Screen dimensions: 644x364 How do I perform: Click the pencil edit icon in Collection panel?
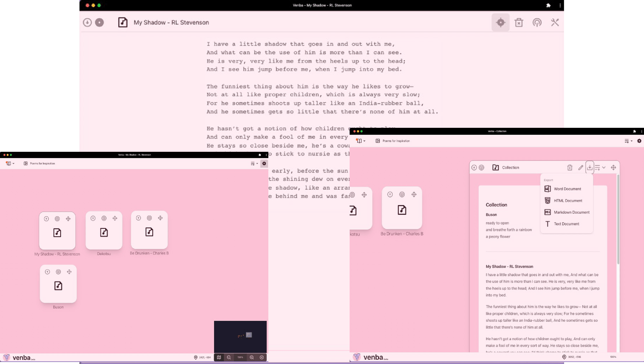[x=581, y=167]
